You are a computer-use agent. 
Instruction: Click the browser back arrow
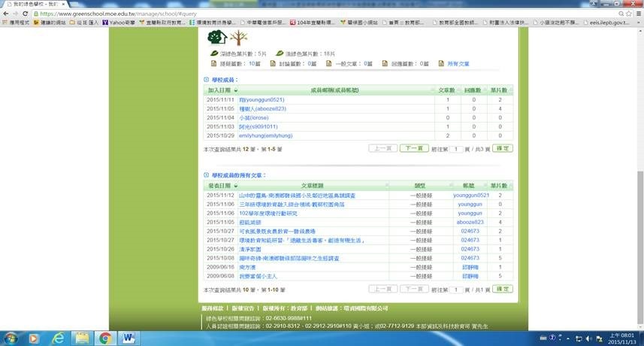6,14
